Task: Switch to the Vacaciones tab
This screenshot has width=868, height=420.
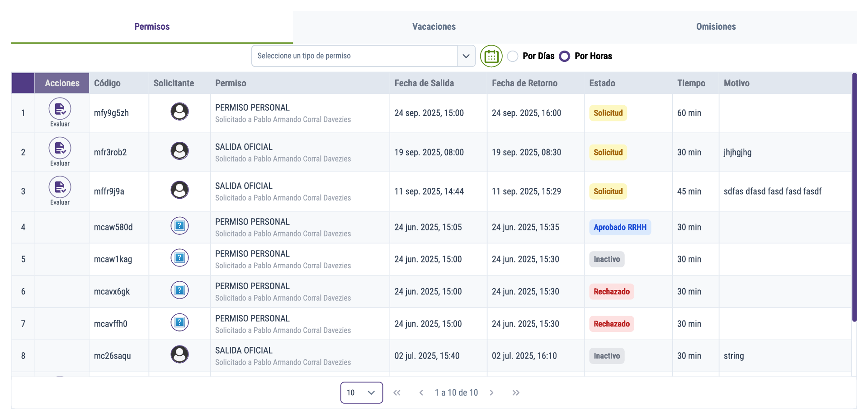Action: (x=434, y=27)
